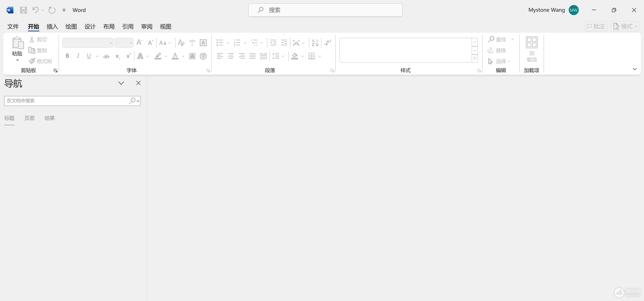Click the Word logo icon
The image size is (644, 301).
10,10
